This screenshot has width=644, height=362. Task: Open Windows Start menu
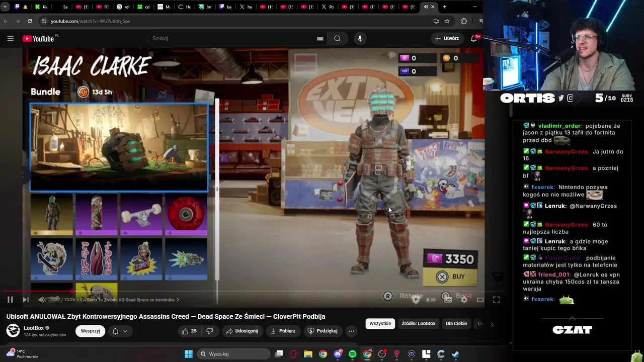coord(189,354)
